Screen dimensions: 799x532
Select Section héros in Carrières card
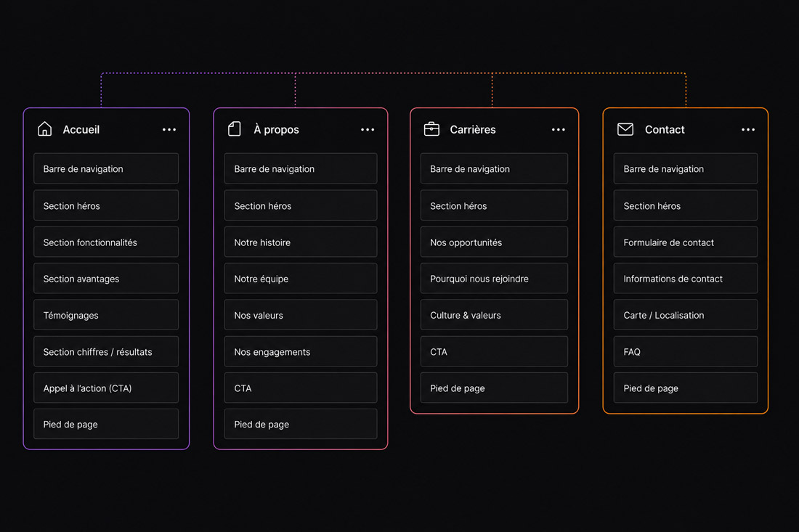(x=494, y=205)
